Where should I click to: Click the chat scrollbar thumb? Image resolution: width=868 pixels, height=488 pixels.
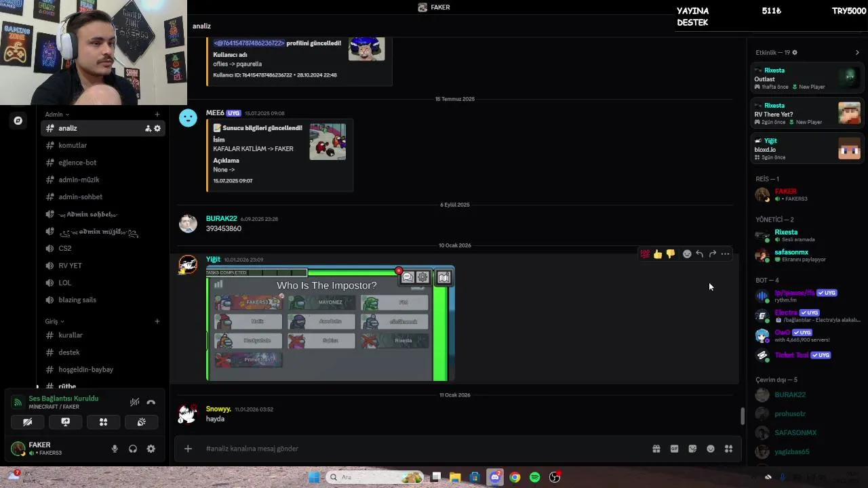(743, 415)
